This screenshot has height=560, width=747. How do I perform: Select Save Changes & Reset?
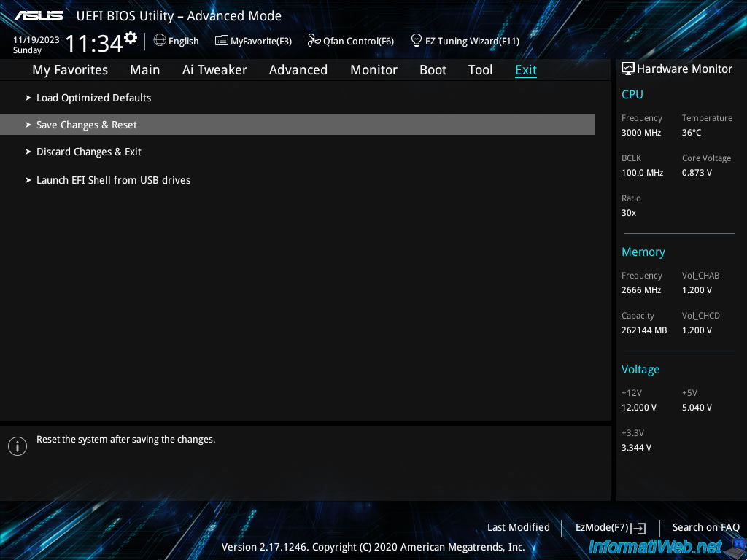(x=86, y=125)
